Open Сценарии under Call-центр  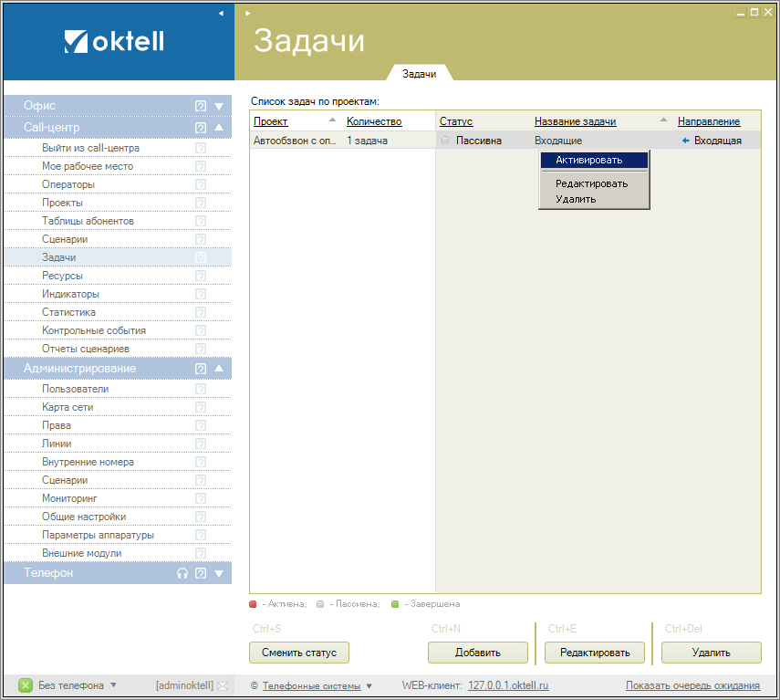(x=65, y=239)
